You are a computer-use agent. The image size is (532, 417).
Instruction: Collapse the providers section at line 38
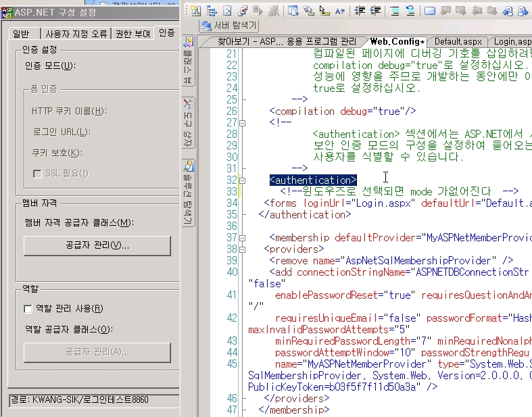[242, 249]
